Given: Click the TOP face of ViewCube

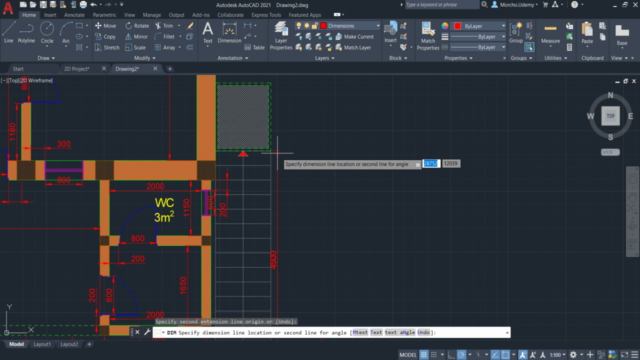Looking at the screenshot, I should coord(610,116).
